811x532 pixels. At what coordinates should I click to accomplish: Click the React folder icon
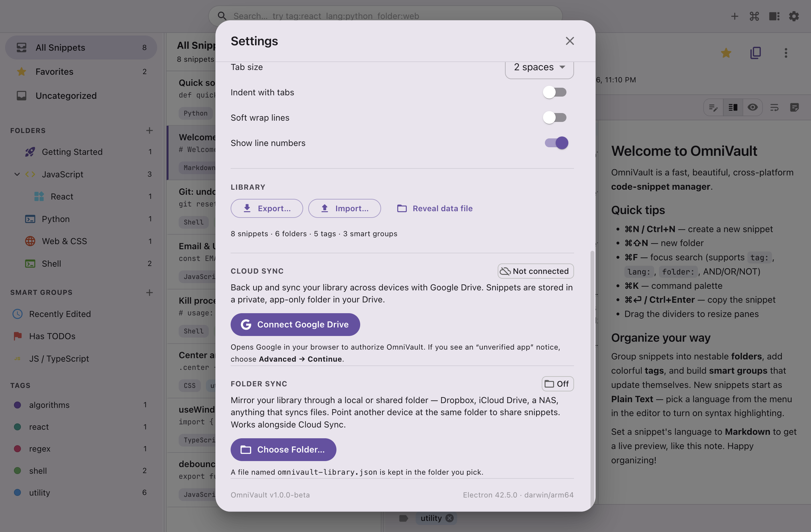click(39, 197)
